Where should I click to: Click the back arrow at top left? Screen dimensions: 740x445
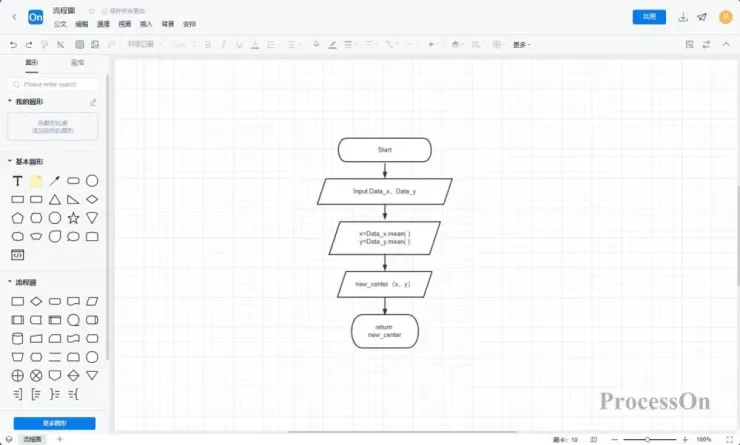(14, 17)
